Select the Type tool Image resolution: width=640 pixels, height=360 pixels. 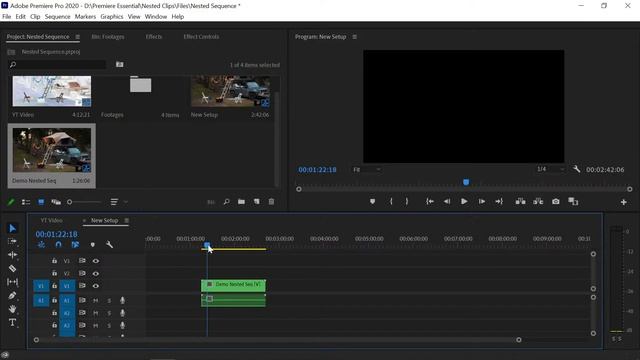[x=13, y=322]
